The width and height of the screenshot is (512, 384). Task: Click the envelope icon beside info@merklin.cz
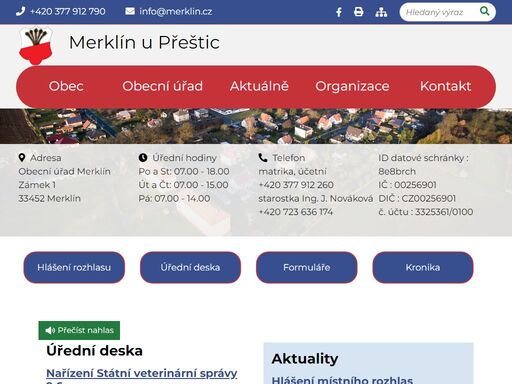point(130,11)
